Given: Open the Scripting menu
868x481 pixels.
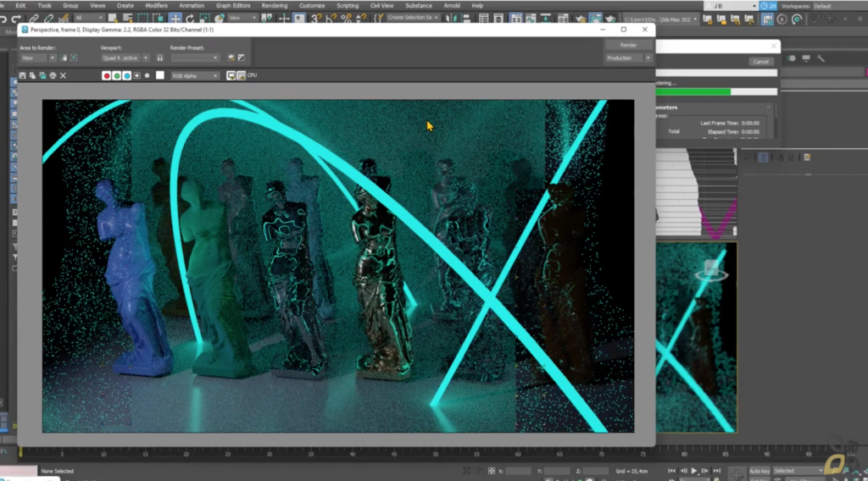Looking at the screenshot, I should (x=348, y=6).
